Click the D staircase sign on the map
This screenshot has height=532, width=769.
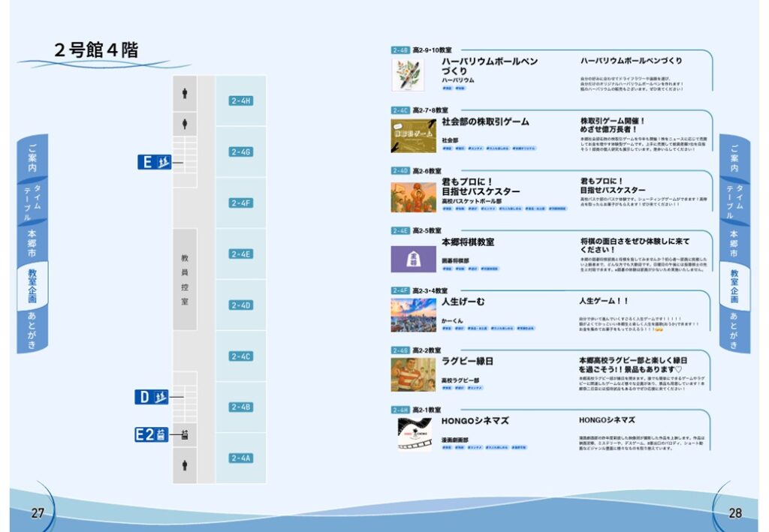(152, 397)
